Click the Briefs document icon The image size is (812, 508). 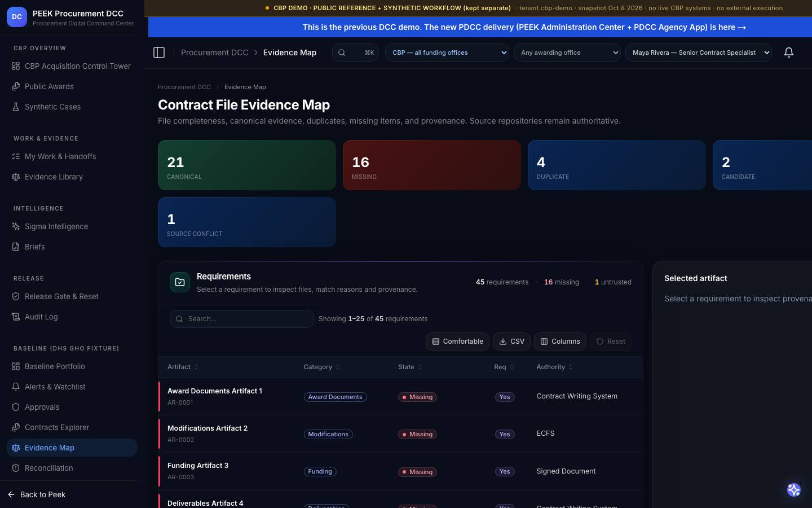[16, 247]
